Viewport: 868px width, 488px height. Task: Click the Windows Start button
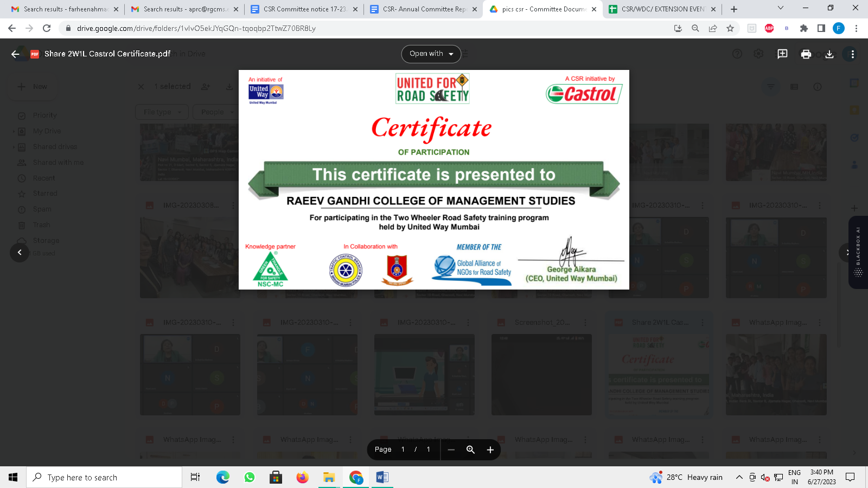pos(13,477)
